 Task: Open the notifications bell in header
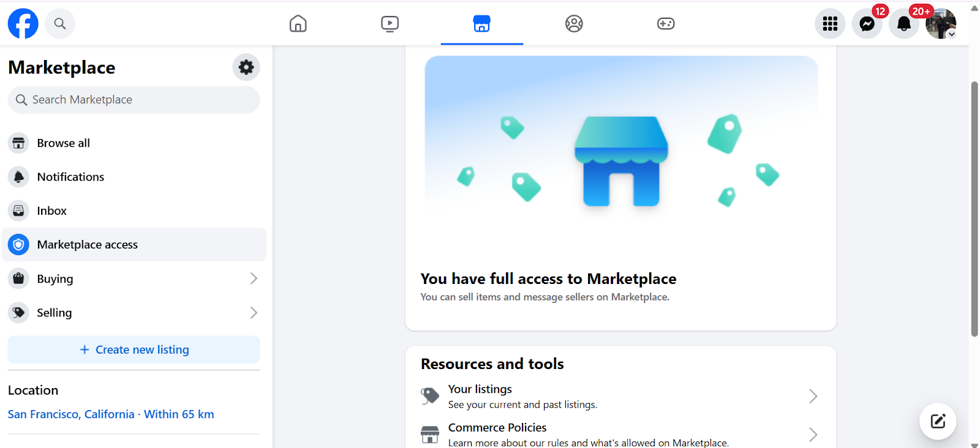(x=904, y=24)
